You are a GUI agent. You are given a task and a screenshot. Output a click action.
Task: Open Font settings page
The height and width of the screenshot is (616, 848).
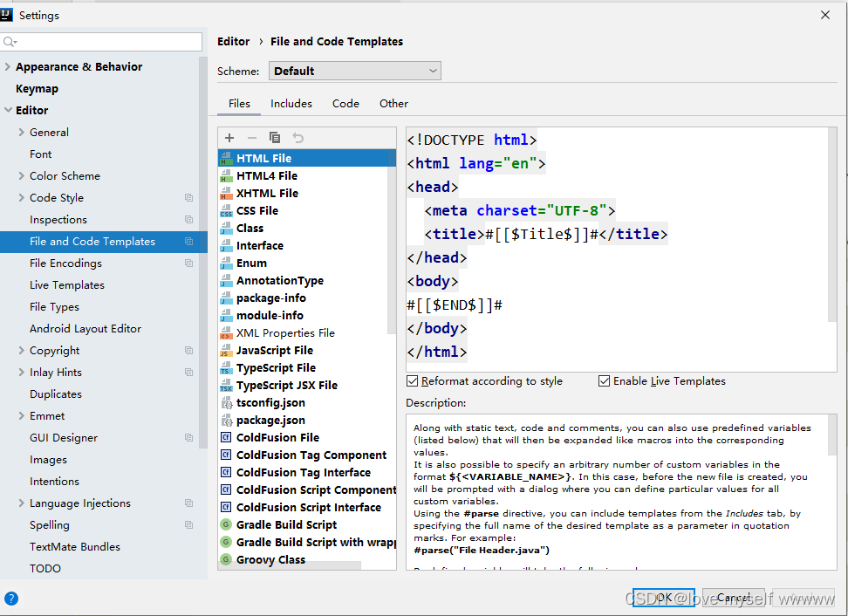pyautogui.click(x=40, y=154)
